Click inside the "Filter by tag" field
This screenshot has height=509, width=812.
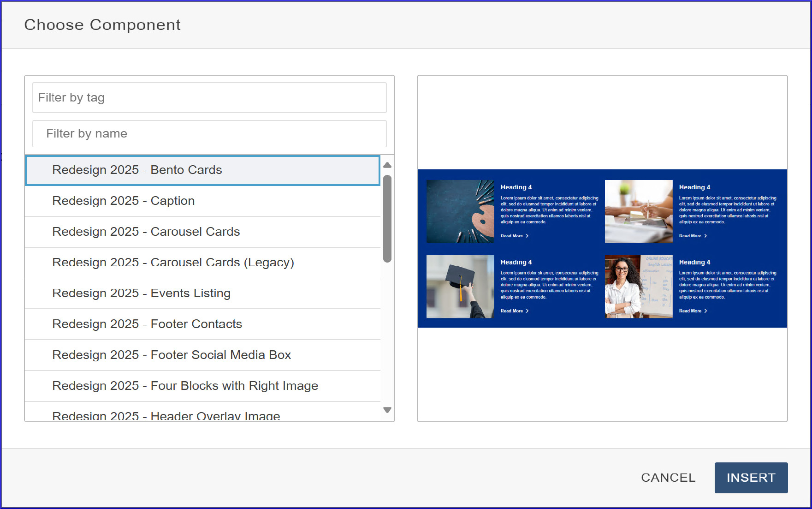pos(209,97)
